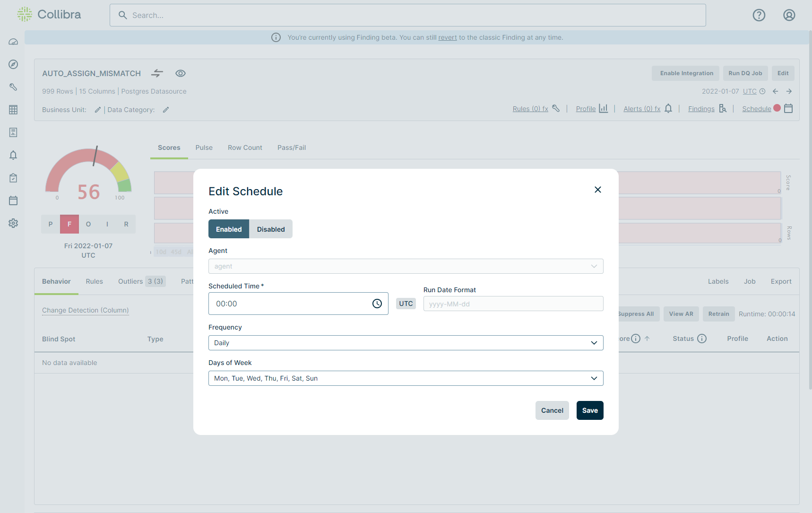
Task: Open the Agent selection dropdown
Action: coord(406,266)
